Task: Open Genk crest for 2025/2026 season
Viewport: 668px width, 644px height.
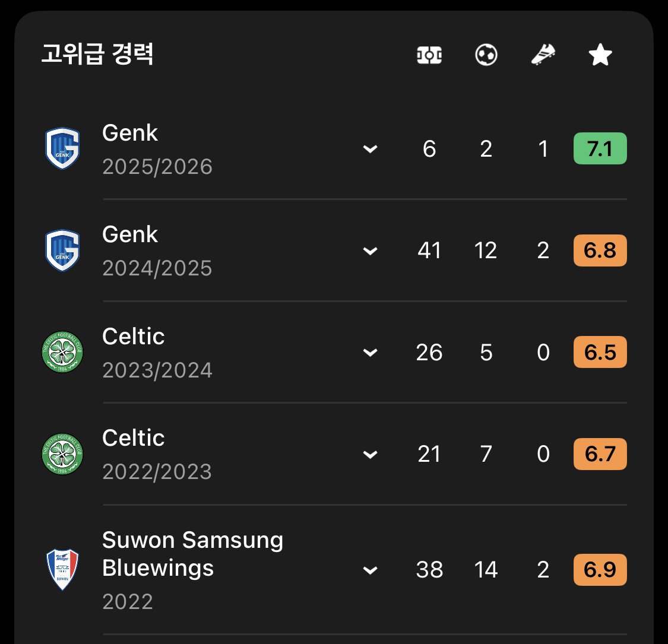Action: pos(62,148)
